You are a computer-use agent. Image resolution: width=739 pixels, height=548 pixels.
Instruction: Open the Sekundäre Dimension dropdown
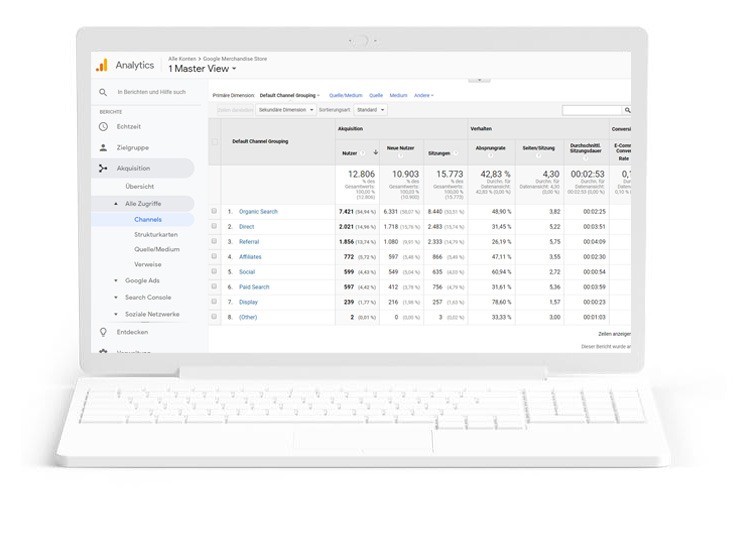(x=286, y=110)
